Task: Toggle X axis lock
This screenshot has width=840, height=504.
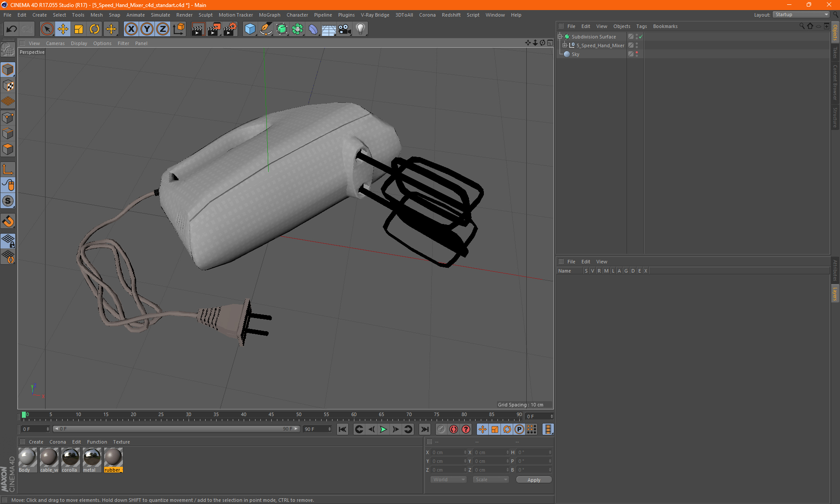Action: [x=131, y=29]
